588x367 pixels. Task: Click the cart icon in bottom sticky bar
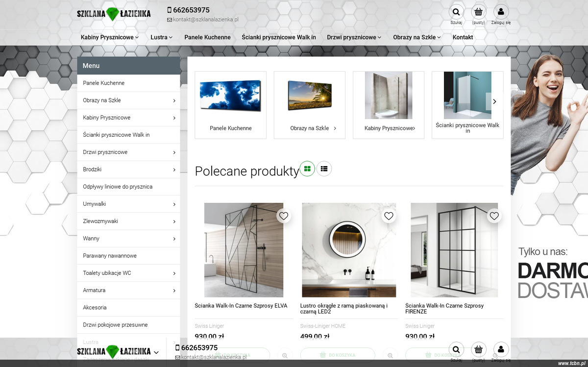(x=479, y=349)
